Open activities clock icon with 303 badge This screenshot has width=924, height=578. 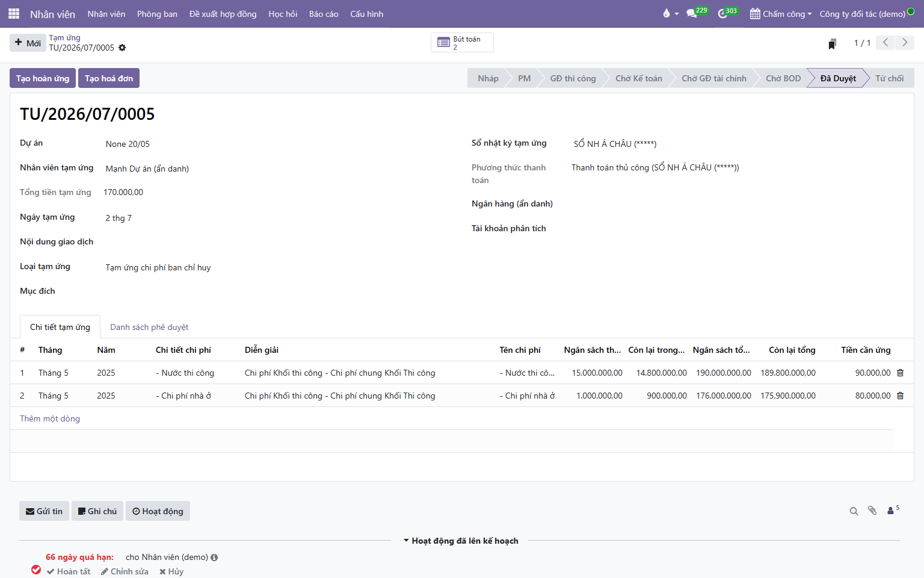point(727,13)
